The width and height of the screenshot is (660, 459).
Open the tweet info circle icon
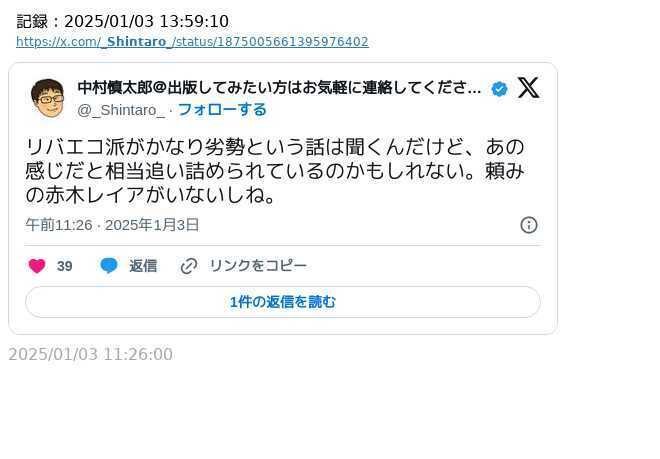(529, 225)
